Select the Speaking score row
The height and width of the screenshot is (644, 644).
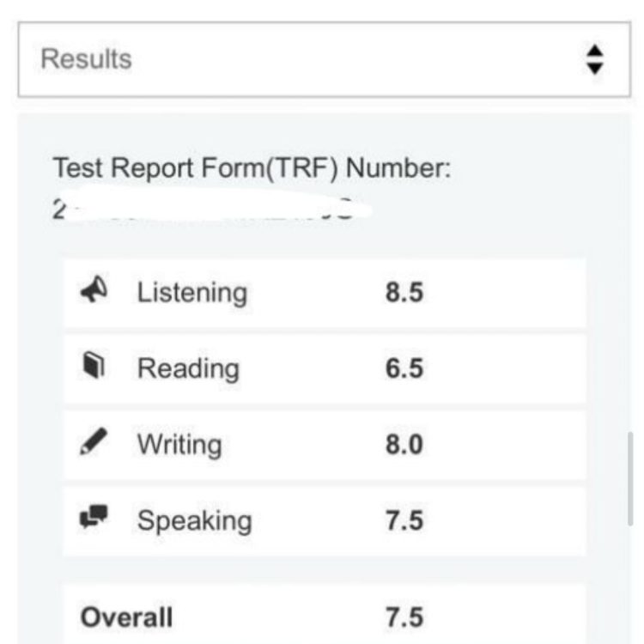click(324, 520)
